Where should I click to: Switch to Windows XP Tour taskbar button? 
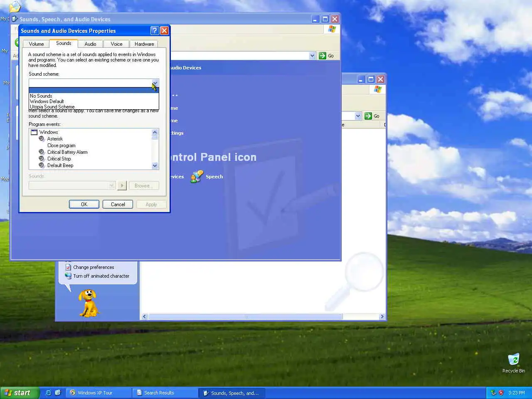tap(99, 393)
